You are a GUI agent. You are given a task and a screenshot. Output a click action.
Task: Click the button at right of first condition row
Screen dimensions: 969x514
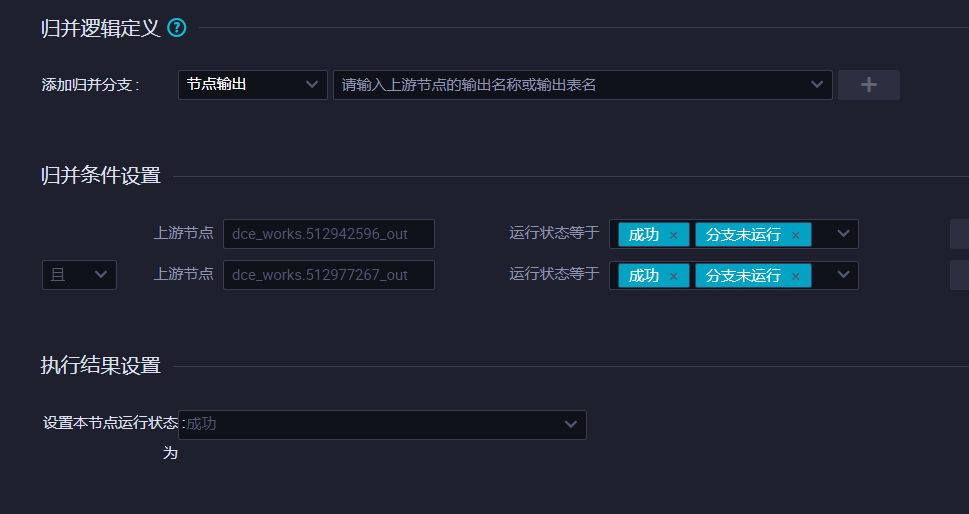click(959, 234)
